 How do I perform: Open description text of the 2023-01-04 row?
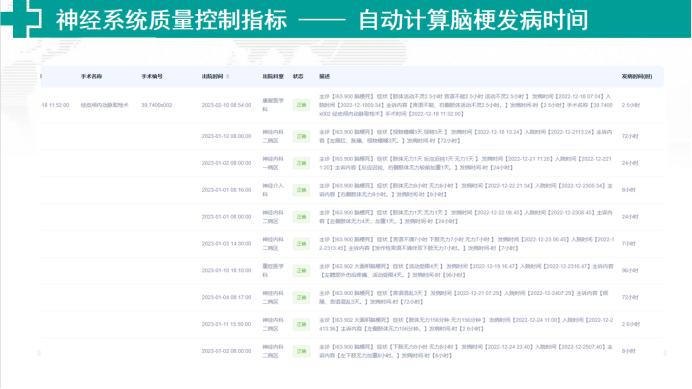coord(464,297)
